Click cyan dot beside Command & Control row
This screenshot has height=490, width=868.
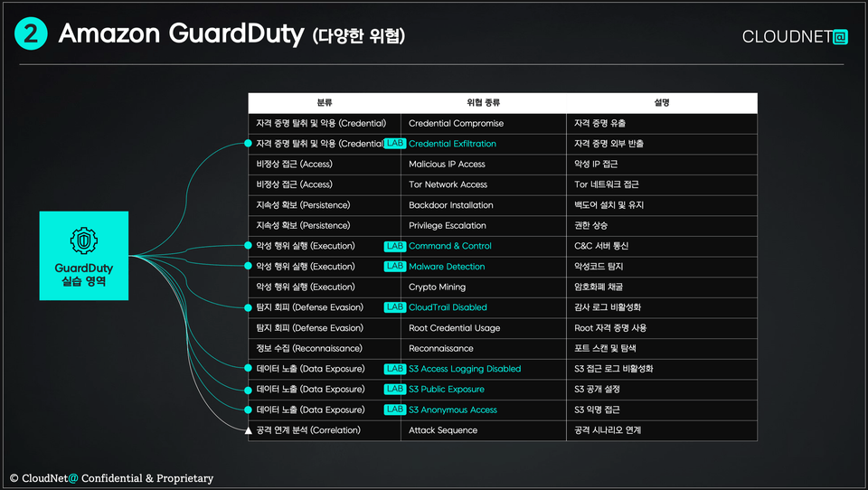[x=248, y=246]
